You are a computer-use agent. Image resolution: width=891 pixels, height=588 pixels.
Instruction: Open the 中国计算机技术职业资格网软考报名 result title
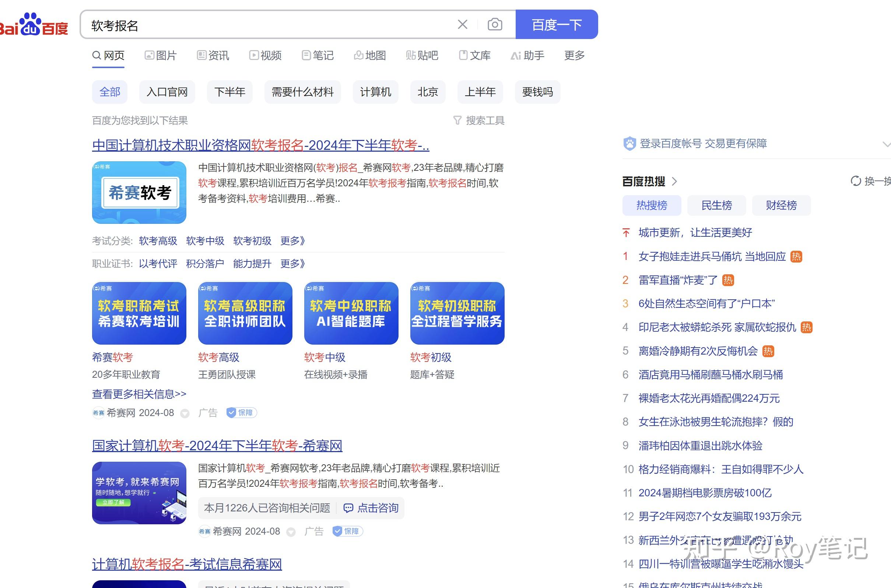point(261,145)
